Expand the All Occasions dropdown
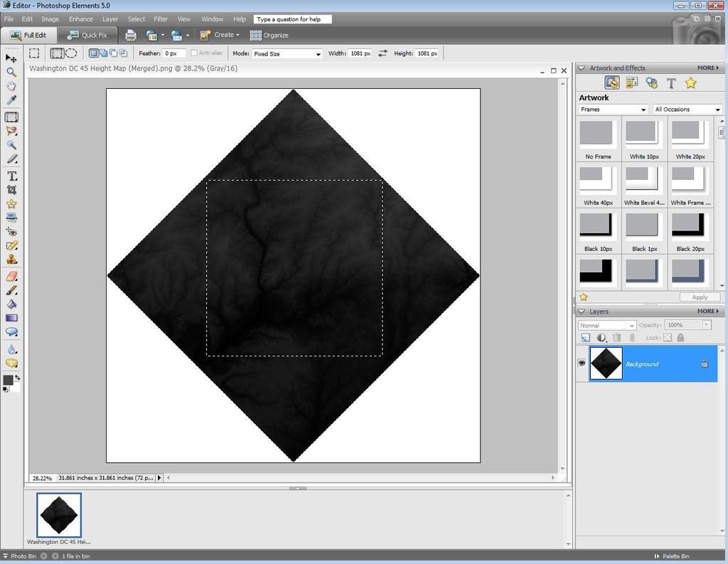The width and height of the screenshot is (728, 564). point(687,110)
